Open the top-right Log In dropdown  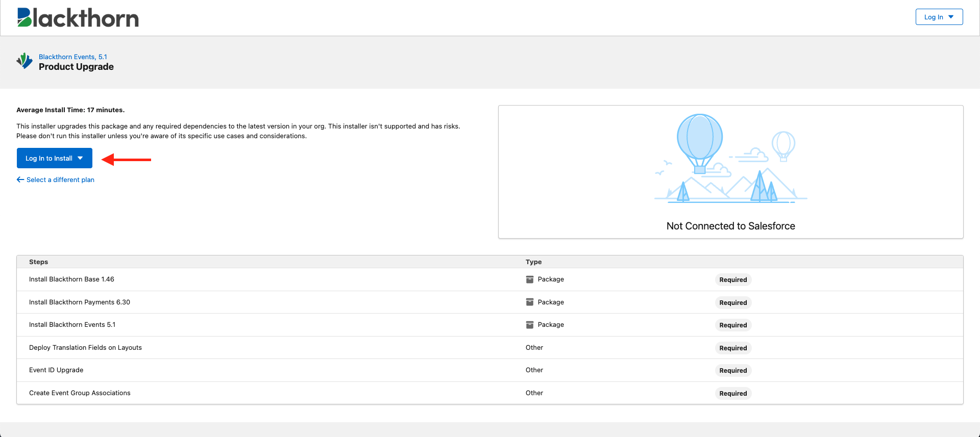tap(939, 17)
